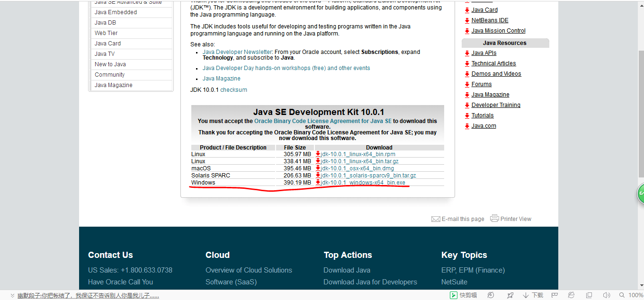The height and width of the screenshot is (300, 644).
Task: Download jdk-10.0.1_windows-x64_bin.exe
Action: [x=363, y=183]
